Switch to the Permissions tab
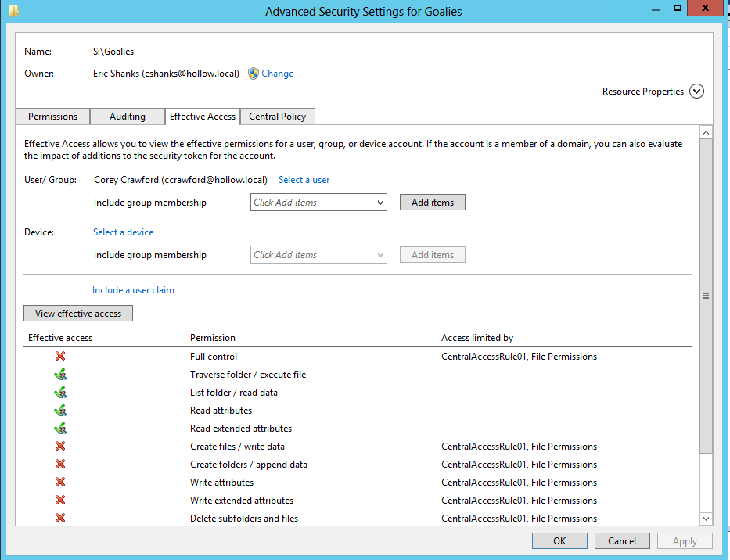 pyautogui.click(x=52, y=117)
